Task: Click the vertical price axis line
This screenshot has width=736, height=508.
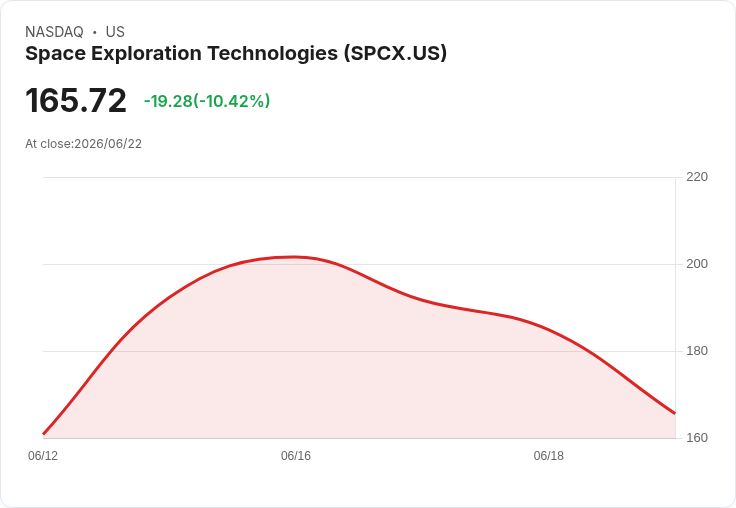Action: (x=675, y=308)
